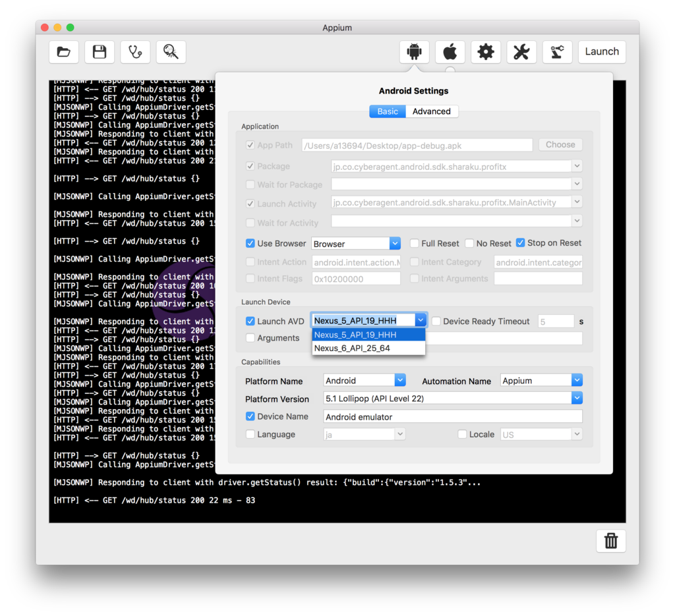Enable the Arguments checkbox
The width and height of the screenshot is (675, 616).
[x=250, y=338]
